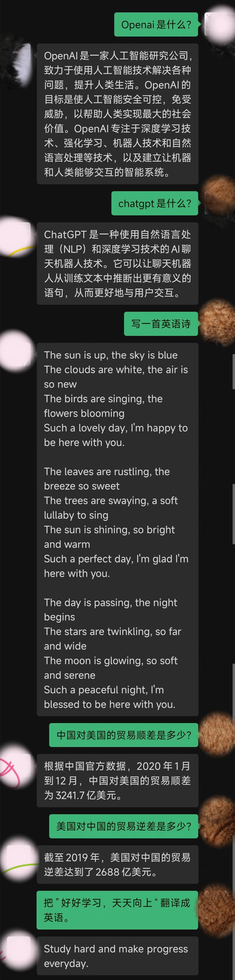Select the "Openai 是什么?" green message bubble
Viewport: 235px width, 980px height.
pyautogui.click(x=156, y=25)
